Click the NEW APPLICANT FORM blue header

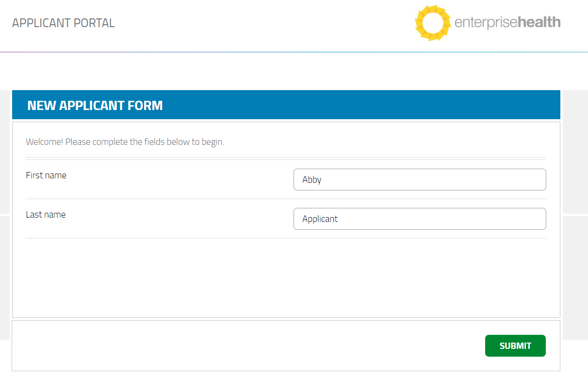(95, 105)
